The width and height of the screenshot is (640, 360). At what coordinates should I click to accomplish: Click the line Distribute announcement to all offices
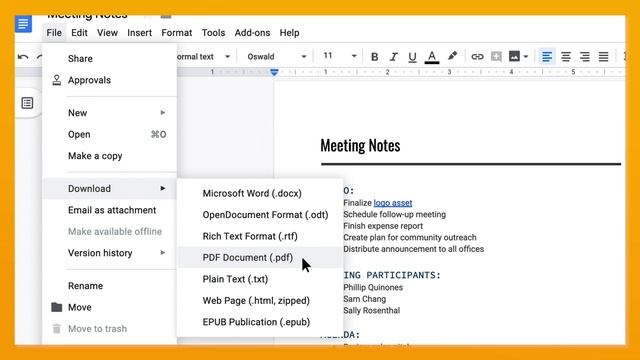413,249
